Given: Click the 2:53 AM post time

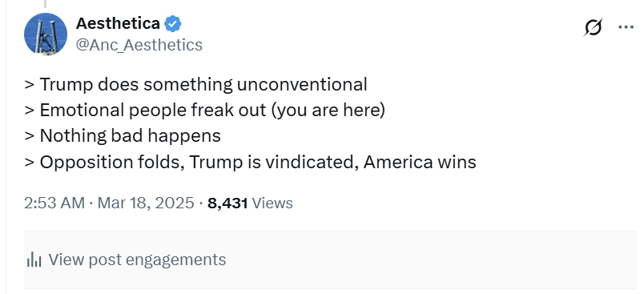Looking at the screenshot, I should coord(54,203).
